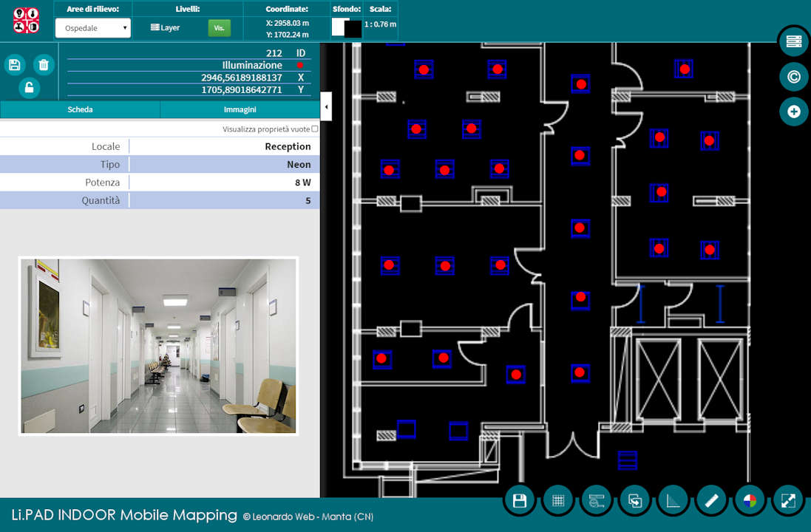Click the blue stacked-lines symbol below the entrance door
This screenshot has height=532, width=811.
coord(628,460)
